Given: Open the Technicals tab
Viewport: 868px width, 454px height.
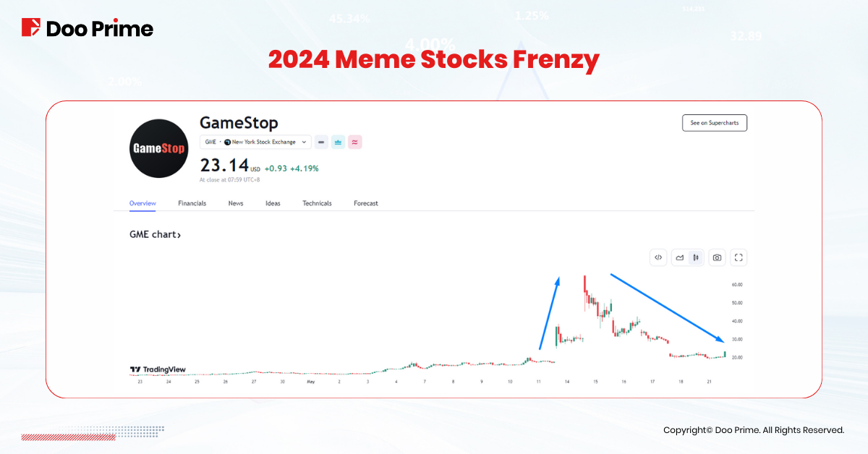Looking at the screenshot, I should coord(317,203).
